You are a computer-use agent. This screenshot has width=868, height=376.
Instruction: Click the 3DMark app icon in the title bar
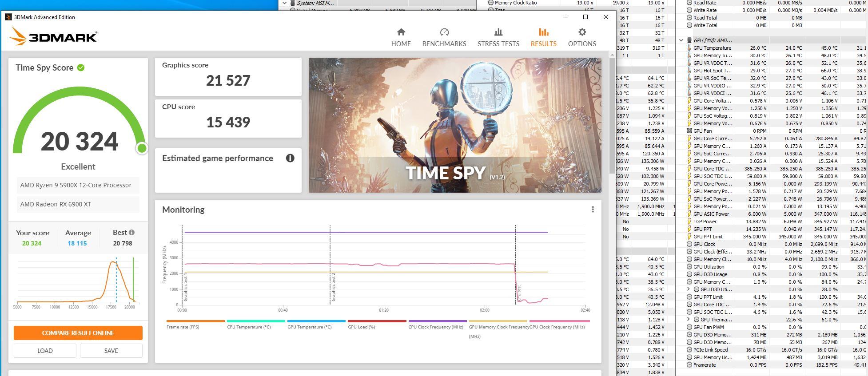point(8,17)
